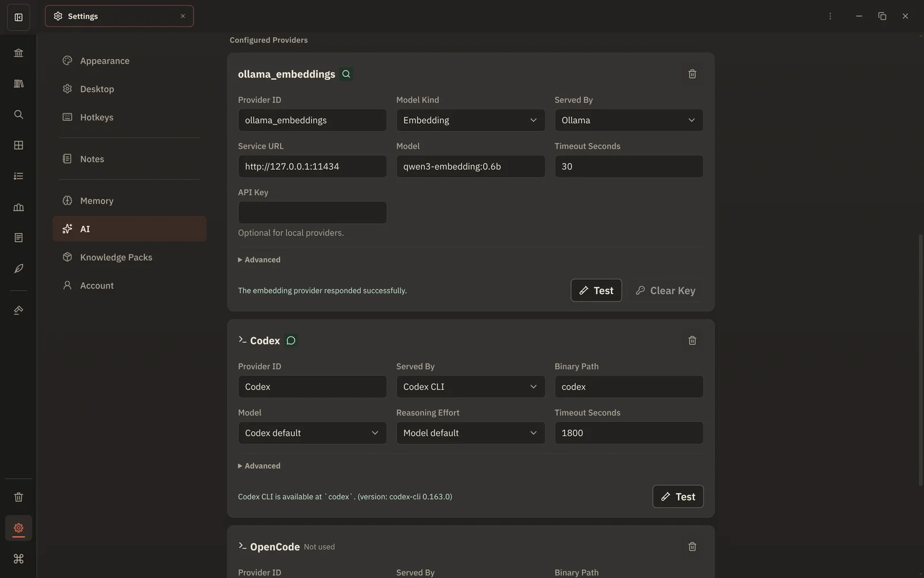Open search from the left rail magnifier
The image size is (924, 578).
coord(18,114)
